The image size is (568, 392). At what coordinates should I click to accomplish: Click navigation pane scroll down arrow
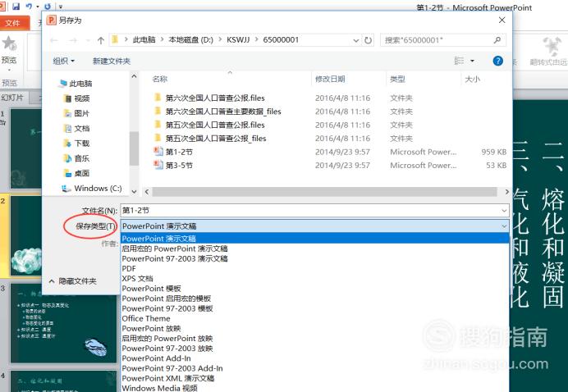click(x=134, y=191)
